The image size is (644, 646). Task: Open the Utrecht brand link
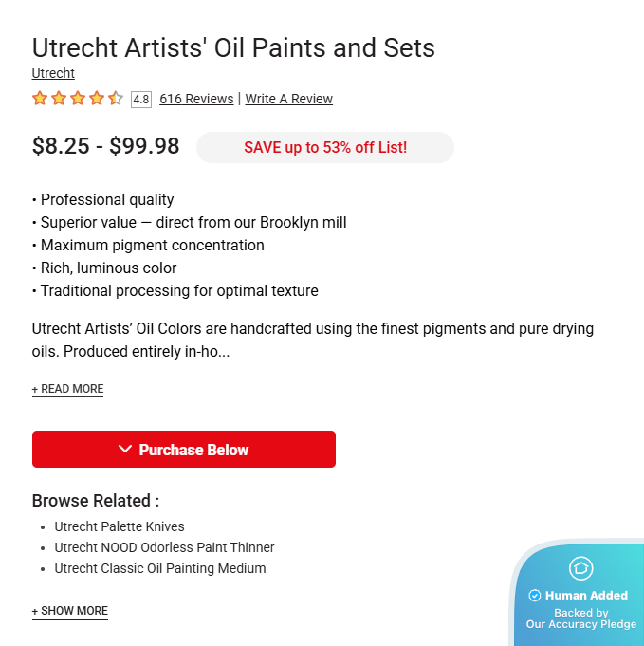click(x=53, y=73)
